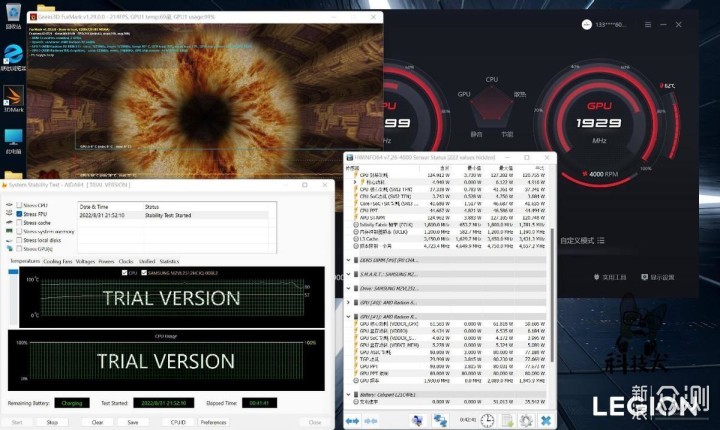Click the HWiNFO vertical scrollbar

coord(552,294)
